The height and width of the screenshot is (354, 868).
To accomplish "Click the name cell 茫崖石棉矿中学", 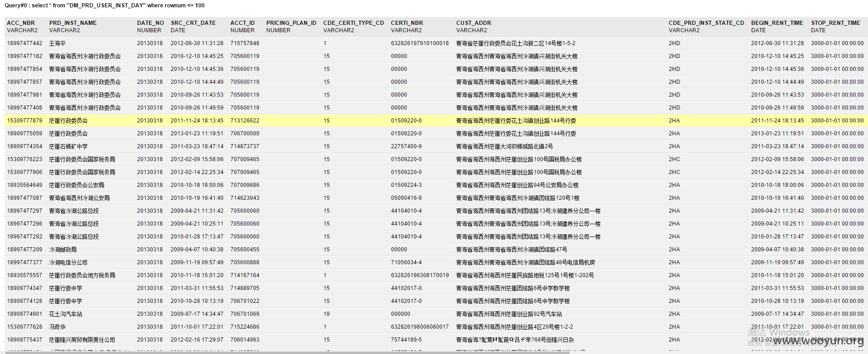I will point(69,146).
